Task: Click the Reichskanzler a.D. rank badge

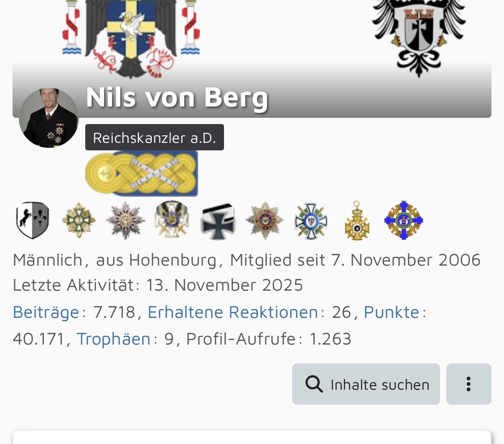Action: (x=154, y=137)
